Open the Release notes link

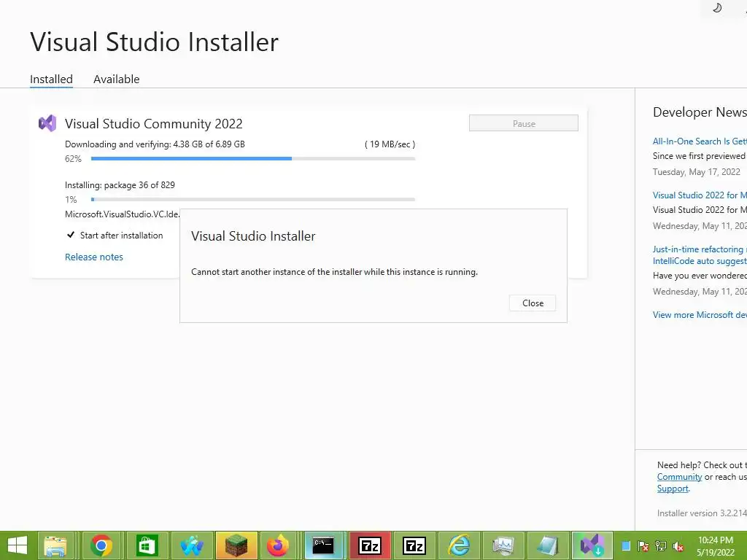(x=94, y=257)
